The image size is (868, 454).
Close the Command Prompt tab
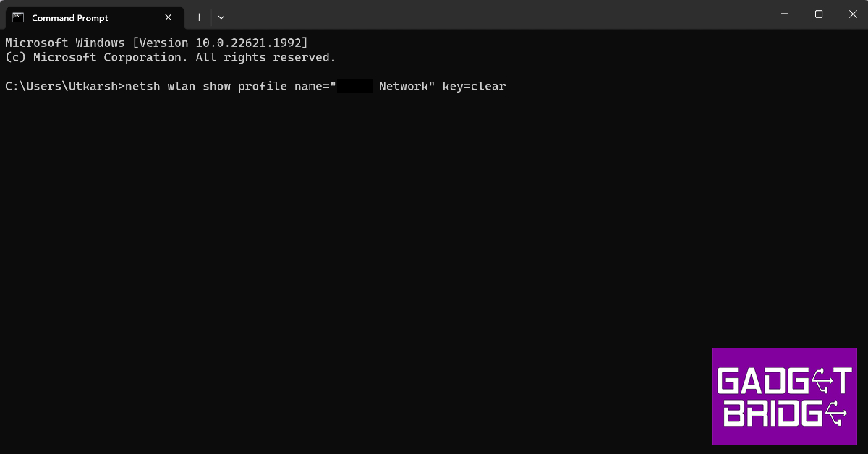point(169,17)
